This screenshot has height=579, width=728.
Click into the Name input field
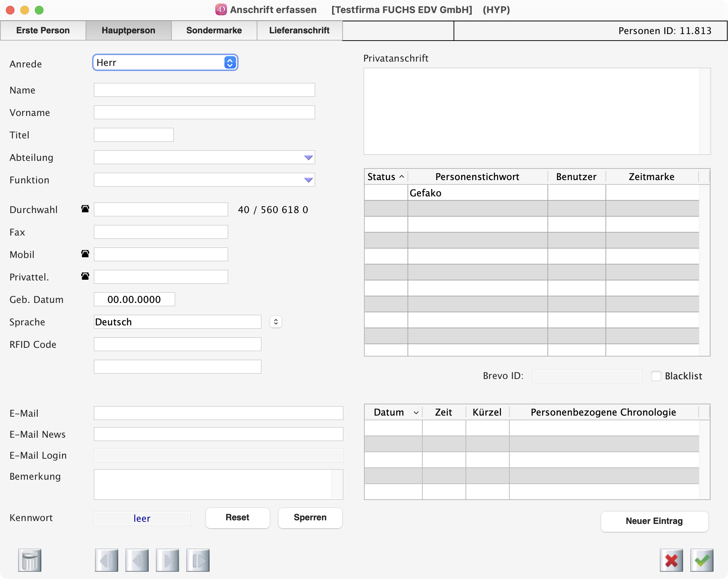point(204,90)
